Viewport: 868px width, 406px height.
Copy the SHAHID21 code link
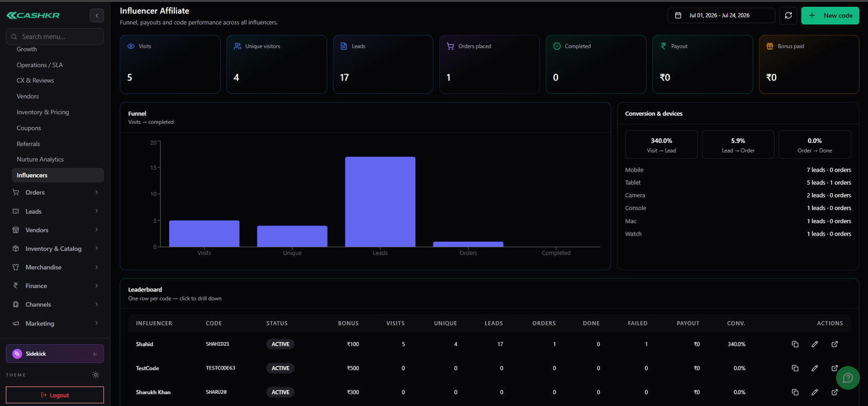(795, 344)
